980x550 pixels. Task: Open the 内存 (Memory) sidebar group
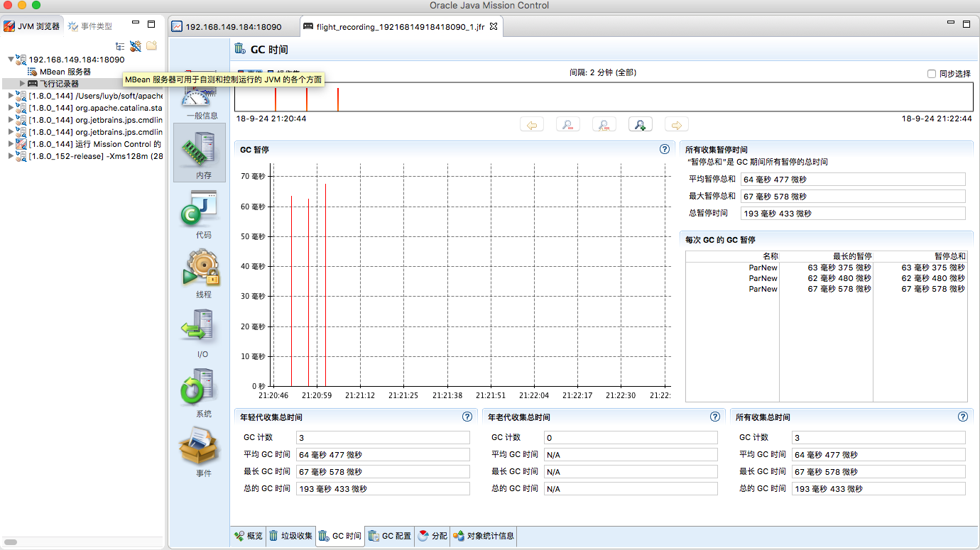pos(200,153)
